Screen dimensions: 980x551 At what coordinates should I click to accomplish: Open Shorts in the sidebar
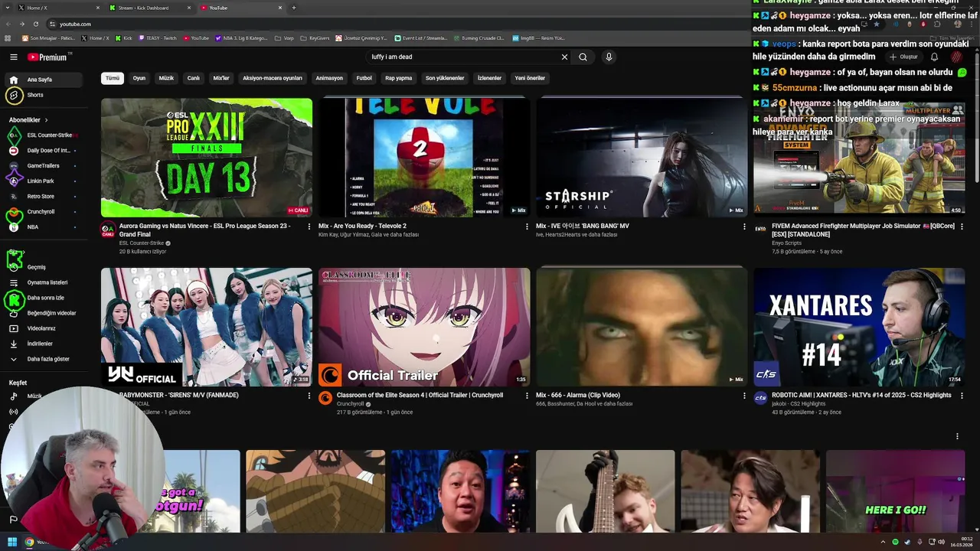(x=44, y=95)
